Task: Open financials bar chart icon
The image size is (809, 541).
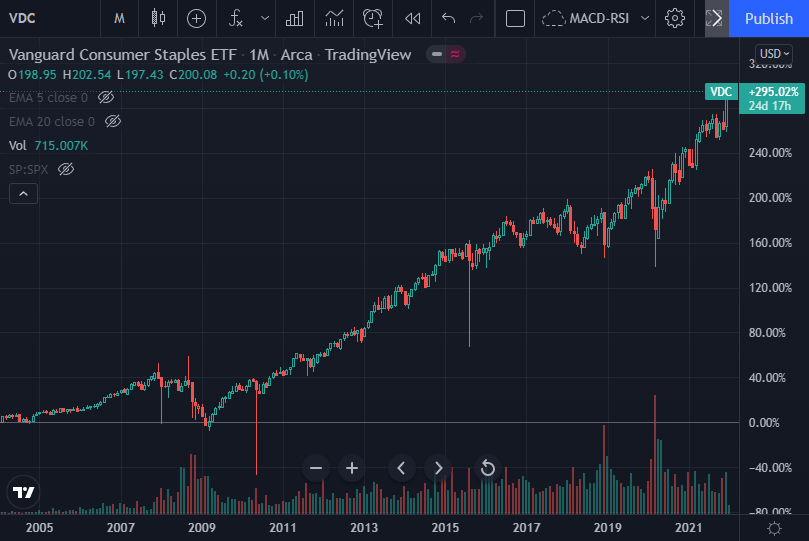Action: [295, 19]
